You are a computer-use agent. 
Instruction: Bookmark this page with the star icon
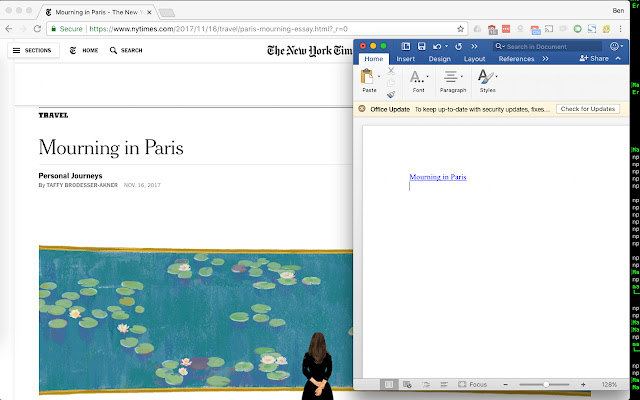click(x=460, y=29)
